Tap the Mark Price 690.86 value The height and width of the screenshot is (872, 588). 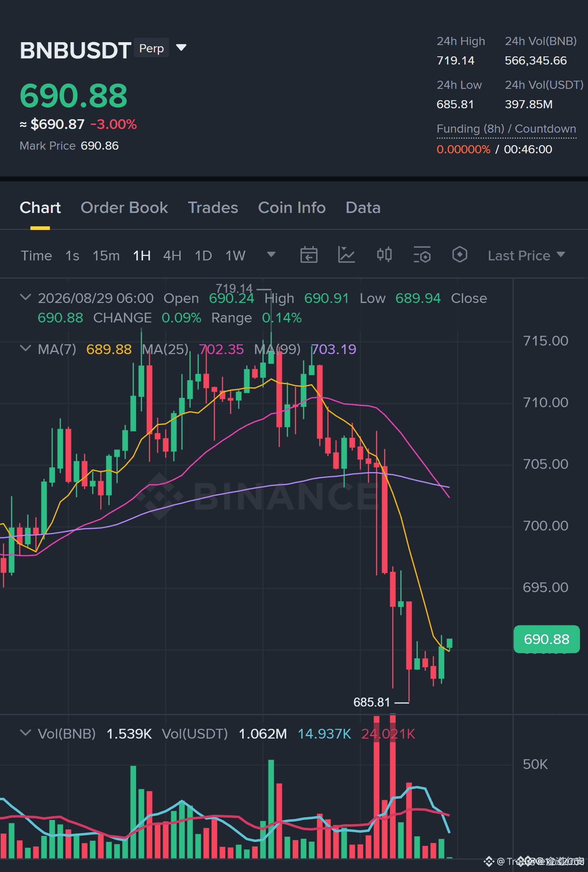(99, 146)
